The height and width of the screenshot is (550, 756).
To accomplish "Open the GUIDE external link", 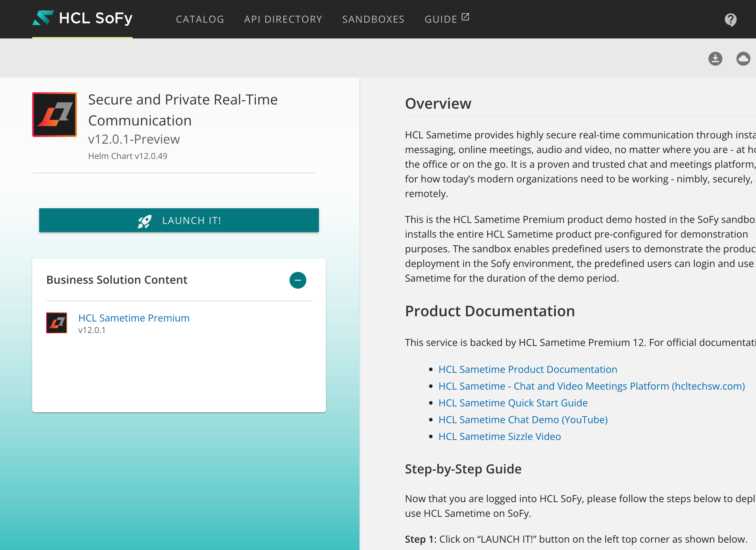I will [447, 19].
